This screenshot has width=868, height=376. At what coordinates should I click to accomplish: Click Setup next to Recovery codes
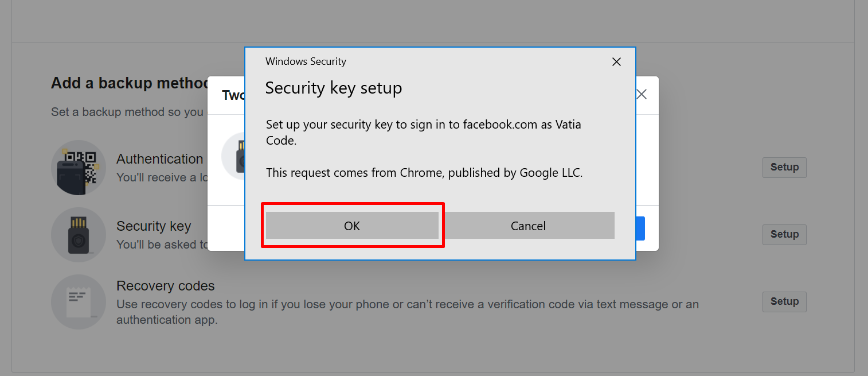(x=784, y=301)
